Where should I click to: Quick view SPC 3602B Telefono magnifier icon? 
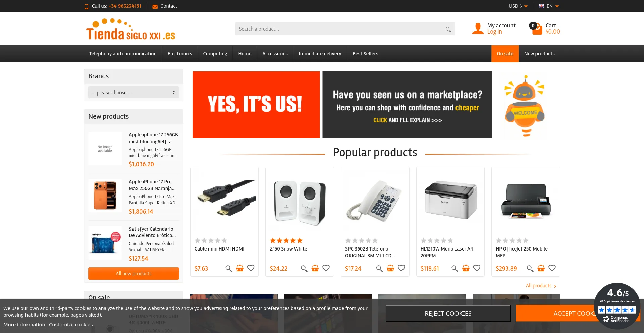pyautogui.click(x=379, y=268)
